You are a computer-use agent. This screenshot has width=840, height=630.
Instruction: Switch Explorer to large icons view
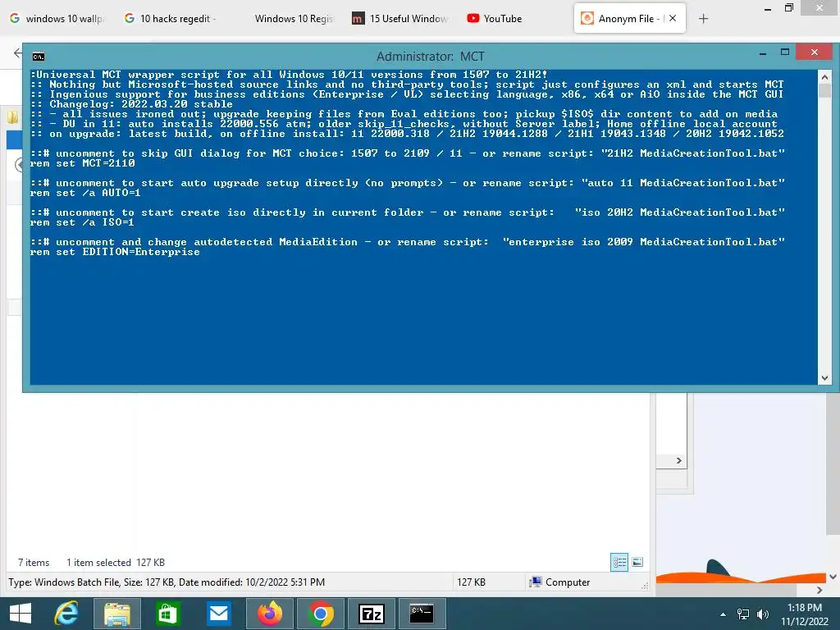(x=637, y=562)
